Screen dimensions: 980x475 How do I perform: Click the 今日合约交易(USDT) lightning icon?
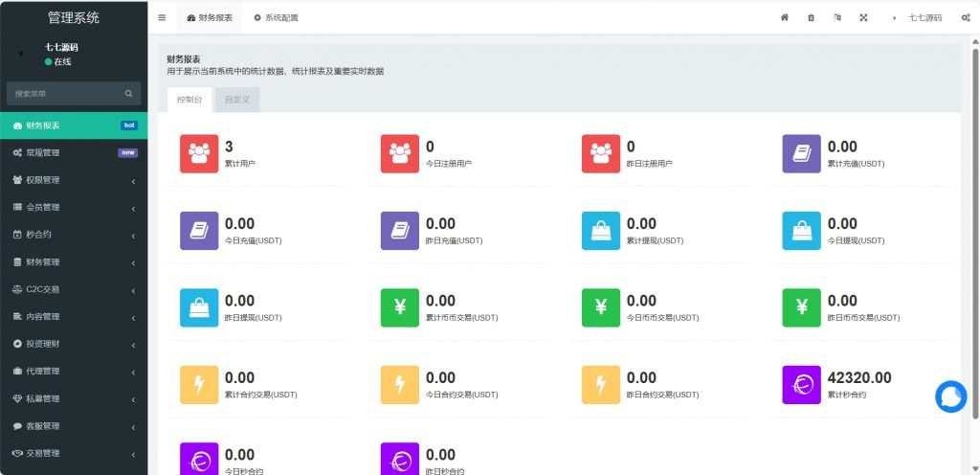tap(400, 385)
